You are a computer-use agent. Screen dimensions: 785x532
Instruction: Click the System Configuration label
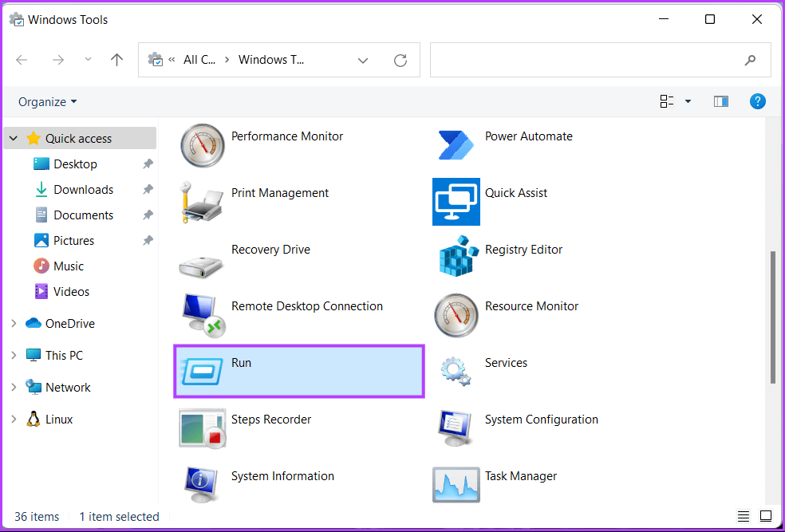pos(541,420)
